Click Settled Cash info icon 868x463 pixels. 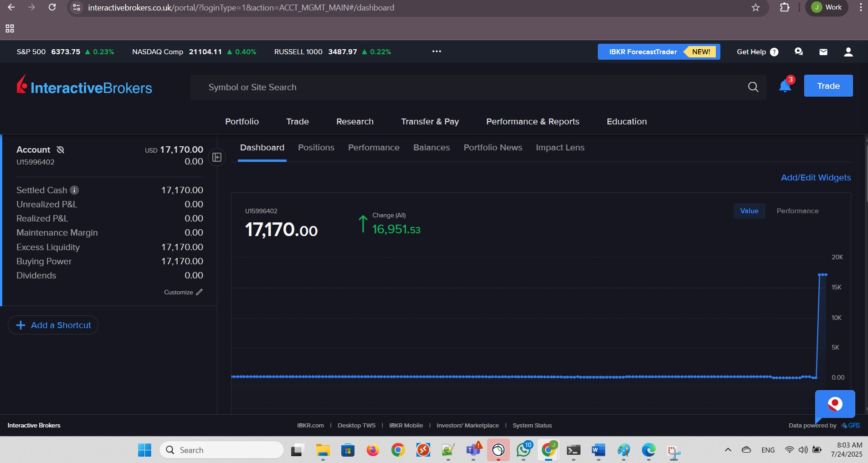coord(74,190)
